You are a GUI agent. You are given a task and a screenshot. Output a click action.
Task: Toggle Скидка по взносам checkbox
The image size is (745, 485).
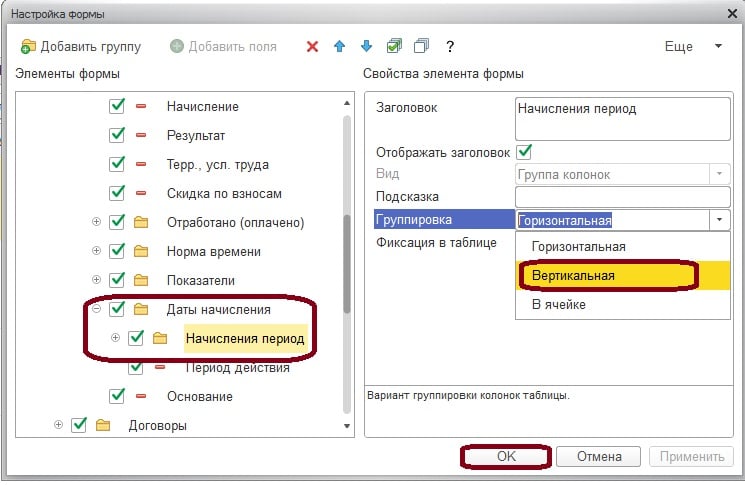(x=117, y=192)
